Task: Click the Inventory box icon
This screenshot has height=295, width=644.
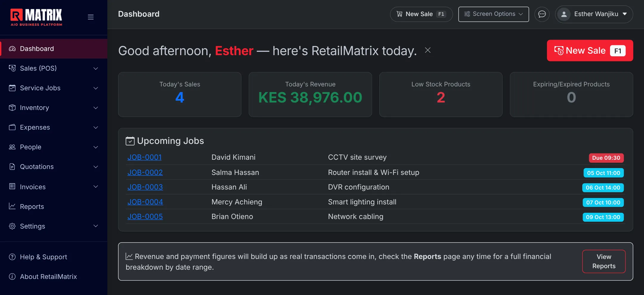Action: [12, 108]
